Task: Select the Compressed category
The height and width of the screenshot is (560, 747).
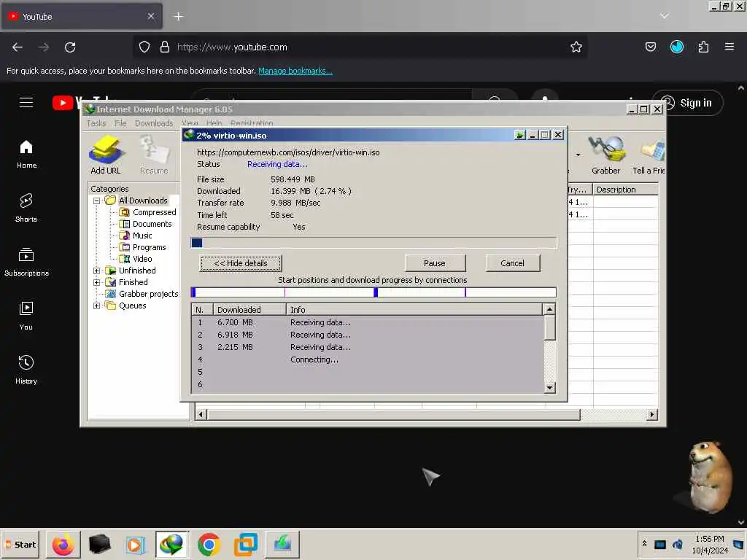Action: coord(147,212)
